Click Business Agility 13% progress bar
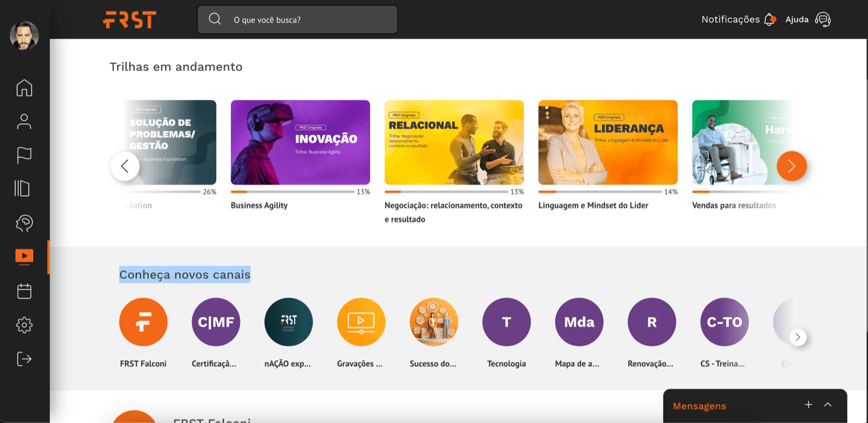The width and height of the screenshot is (868, 423). (x=292, y=192)
